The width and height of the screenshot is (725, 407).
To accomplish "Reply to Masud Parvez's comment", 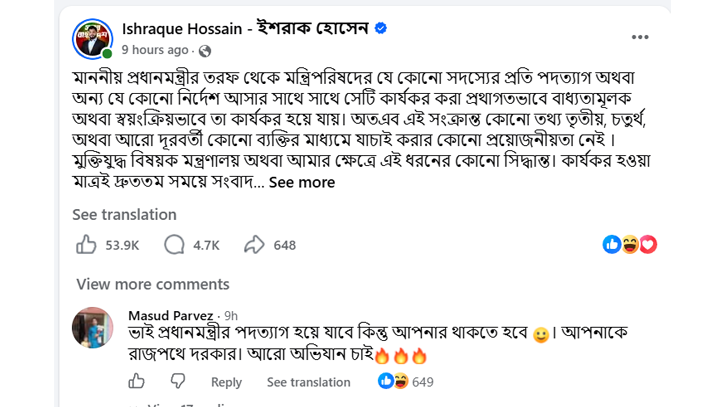I will click(x=226, y=382).
